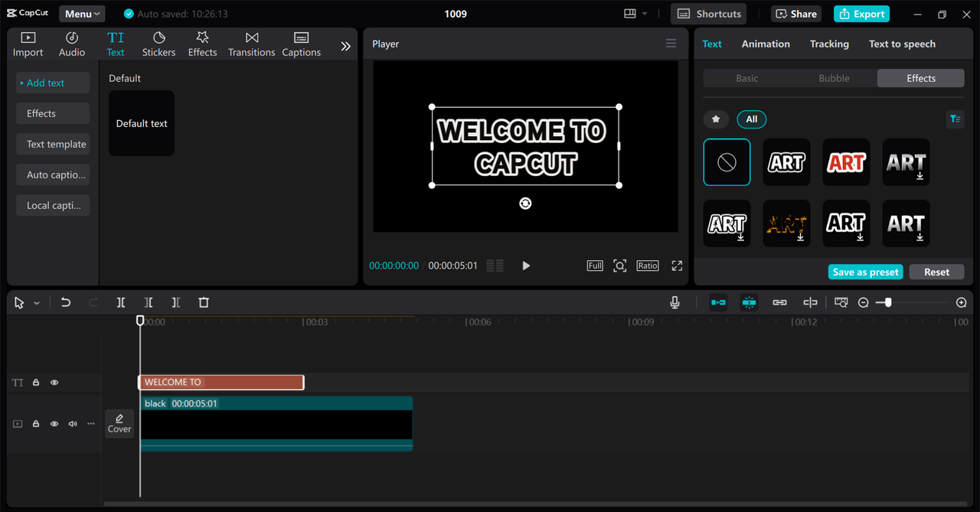Image resolution: width=980 pixels, height=512 pixels.
Task: Toggle auto snapping
Action: (749, 302)
